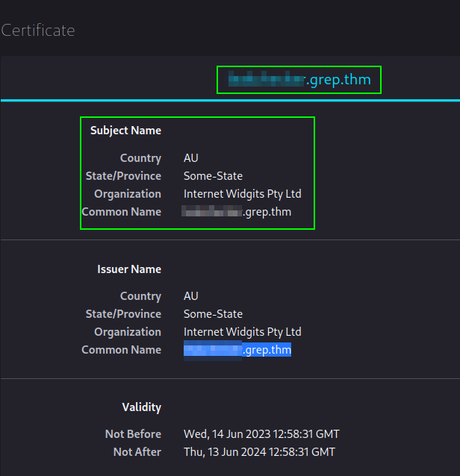This screenshot has width=460, height=476.
Task: Click the 'State/Province' label under Issuer Name
Action: coord(123,314)
